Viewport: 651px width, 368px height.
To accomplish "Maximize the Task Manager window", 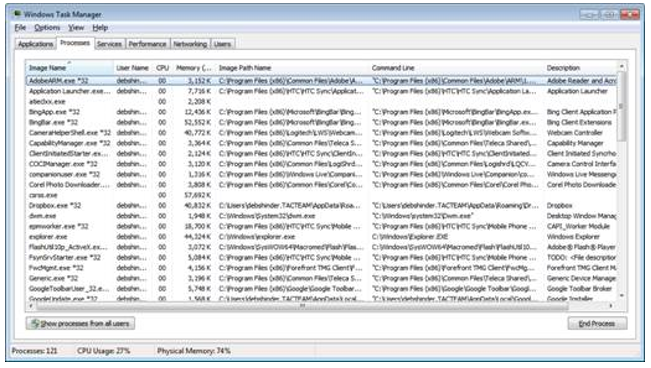I will click(x=609, y=15).
